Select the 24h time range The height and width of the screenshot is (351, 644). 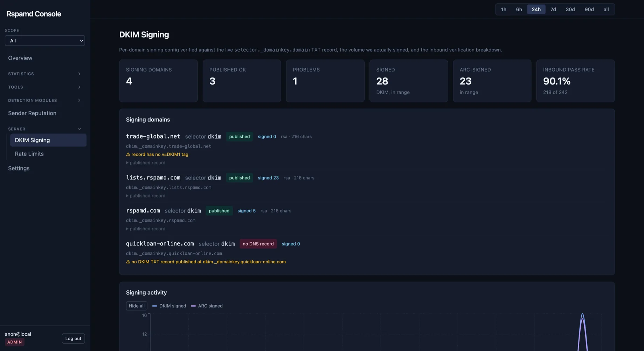(x=536, y=9)
